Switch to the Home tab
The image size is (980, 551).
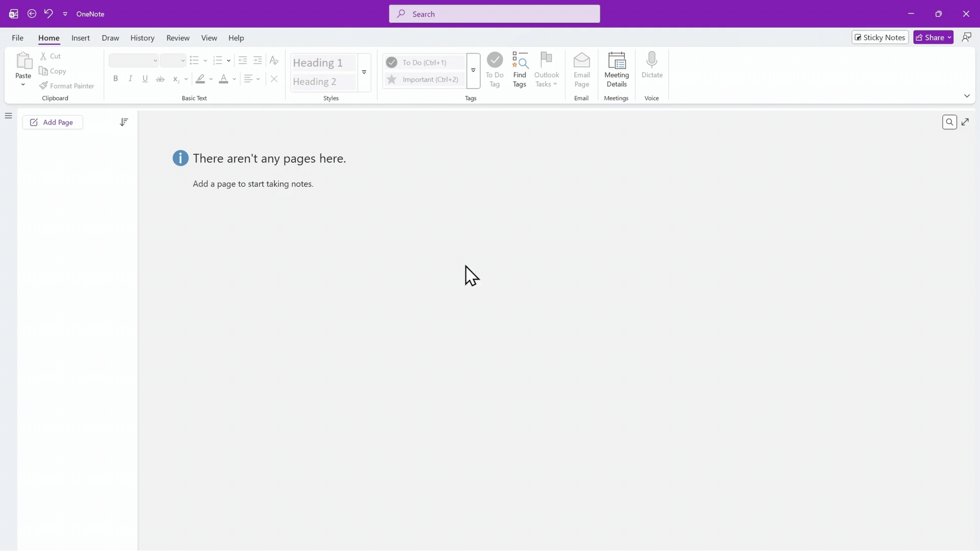click(49, 38)
